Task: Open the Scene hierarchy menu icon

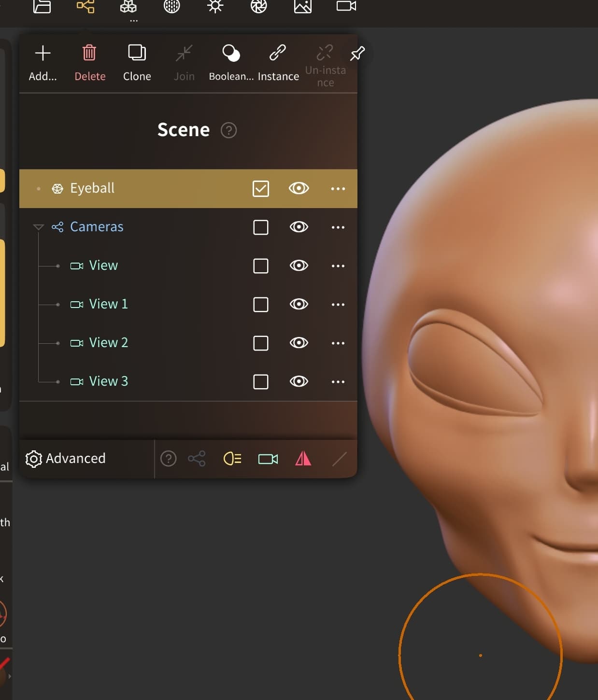Action: [85, 6]
